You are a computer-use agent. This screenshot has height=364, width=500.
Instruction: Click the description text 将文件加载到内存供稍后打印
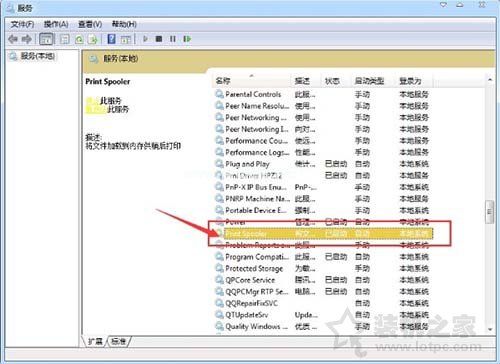[x=133, y=145]
